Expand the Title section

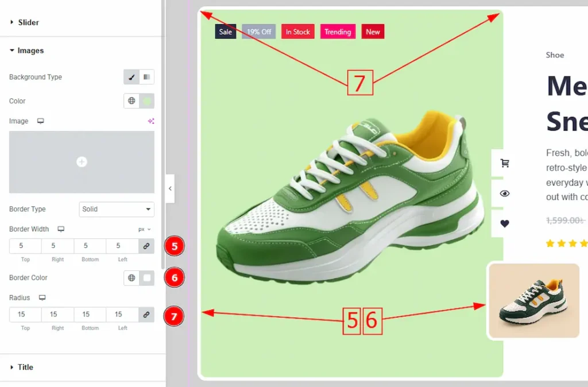click(25, 367)
